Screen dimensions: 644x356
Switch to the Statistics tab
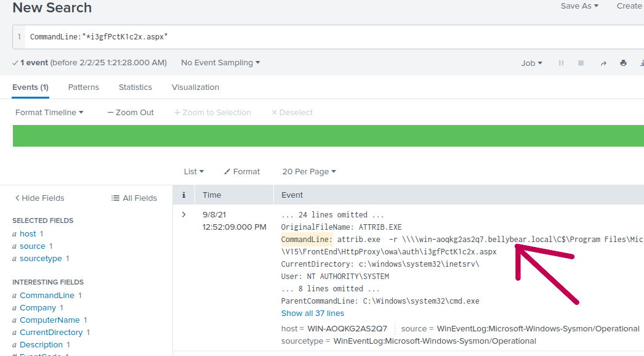point(135,87)
